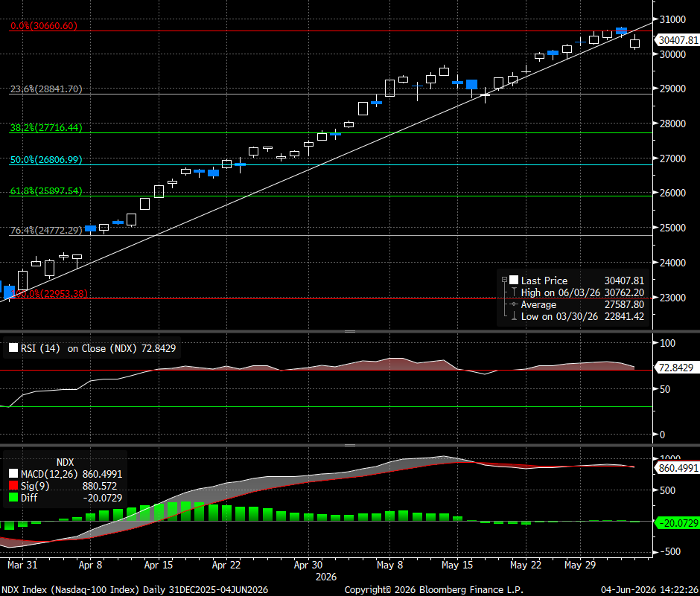
Task: Click the white Last Price legend swatch
Action: coord(514,281)
